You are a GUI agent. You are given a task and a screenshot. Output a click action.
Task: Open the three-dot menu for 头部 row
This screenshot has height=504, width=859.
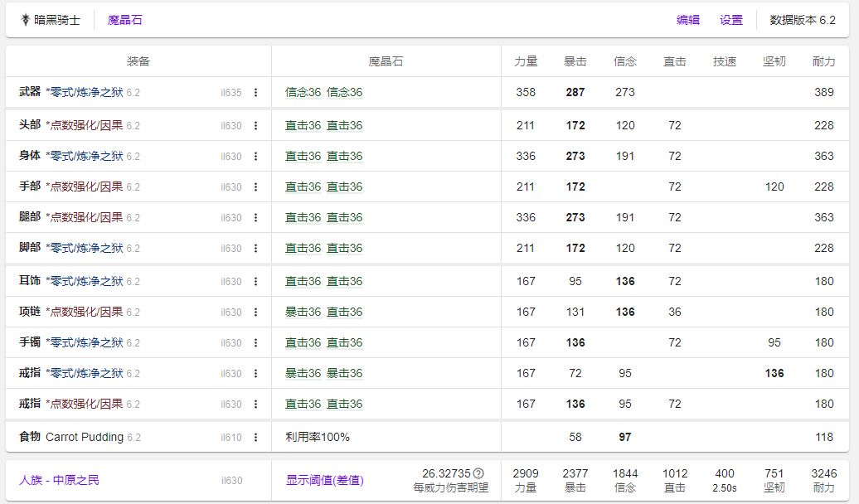coord(255,126)
